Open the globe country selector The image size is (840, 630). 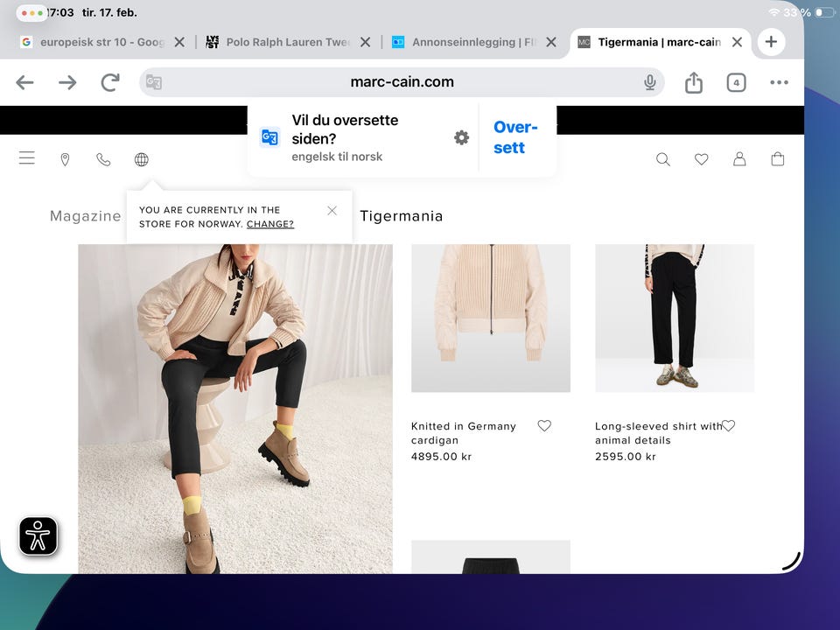coord(142,159)
